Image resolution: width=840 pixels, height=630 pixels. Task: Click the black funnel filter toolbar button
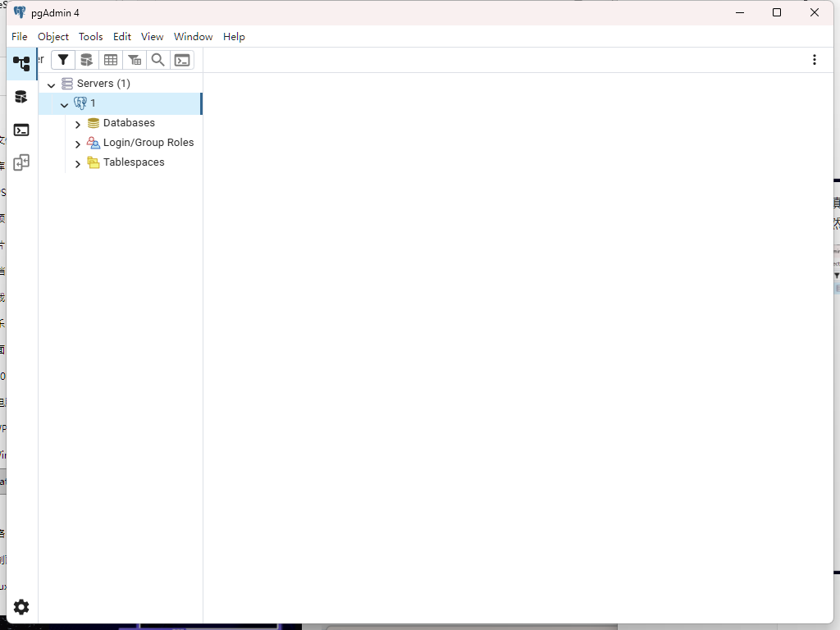click(63, 60)
